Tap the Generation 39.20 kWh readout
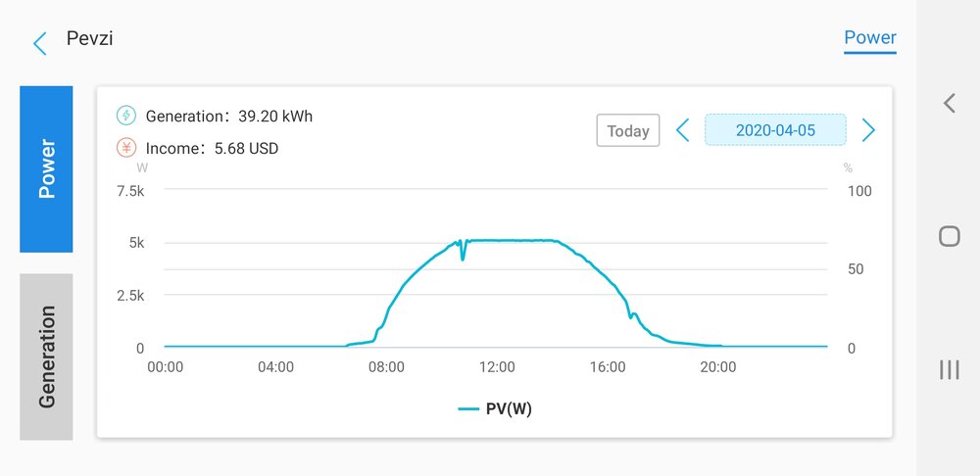The width and height of the screenshot is (980, 476). (x=229, y=116)
